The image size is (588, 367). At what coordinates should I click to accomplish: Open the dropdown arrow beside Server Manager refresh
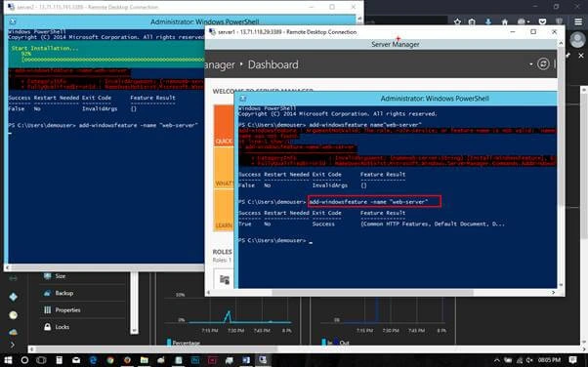coord(531,64)
